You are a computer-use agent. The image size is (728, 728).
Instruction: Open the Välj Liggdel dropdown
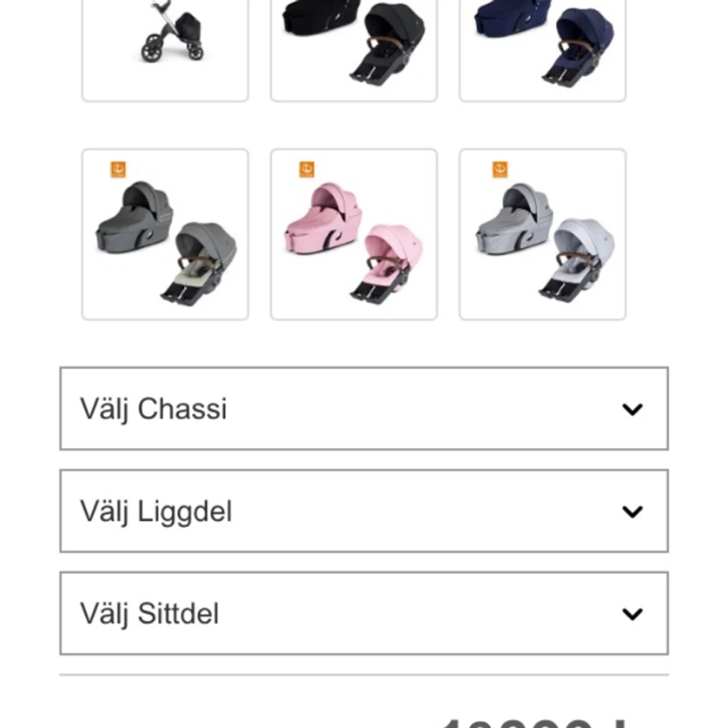(x=364, y=511)
